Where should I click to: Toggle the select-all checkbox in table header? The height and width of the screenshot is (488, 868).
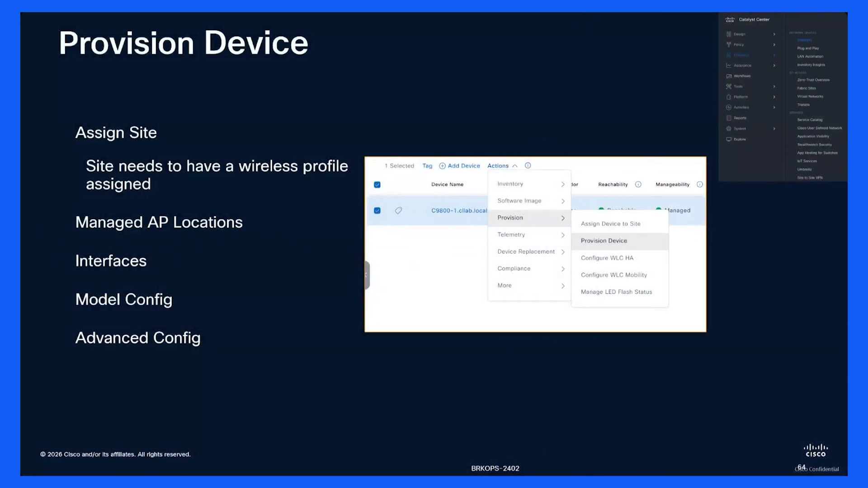[377, 184]
